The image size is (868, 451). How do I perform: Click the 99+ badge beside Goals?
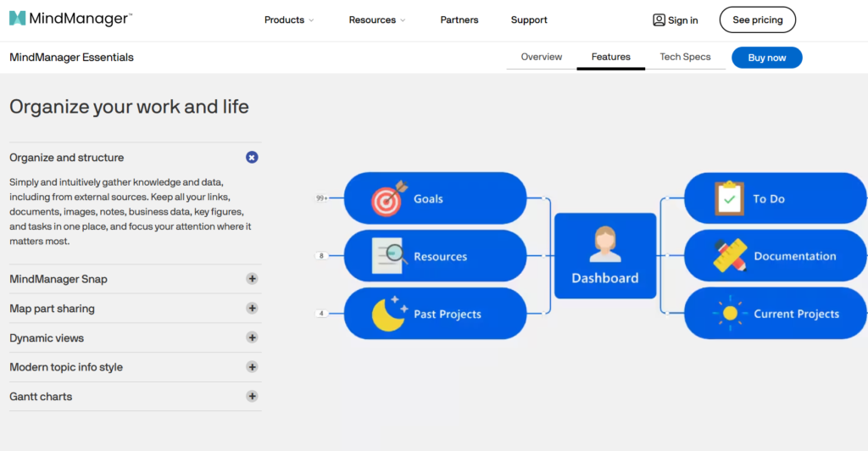pyautogui.click(x=321, y=198)
